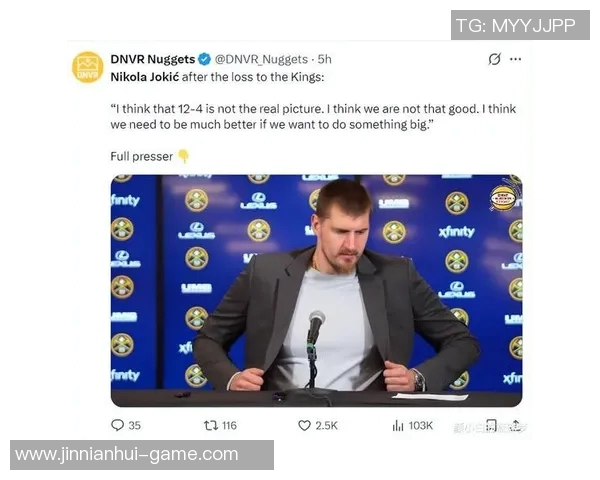Share the tweet via share icon
Screen dimensions: 600x480
(515, 425)
